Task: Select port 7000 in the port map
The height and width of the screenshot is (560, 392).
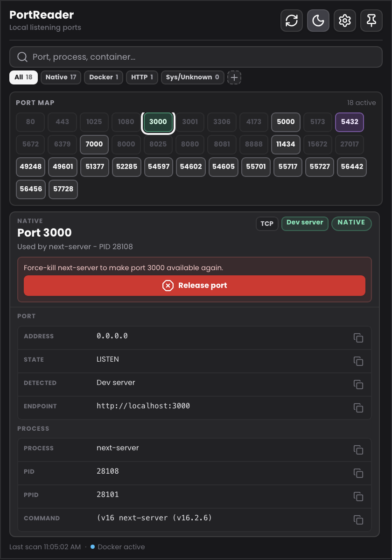Action: [94, 144]
